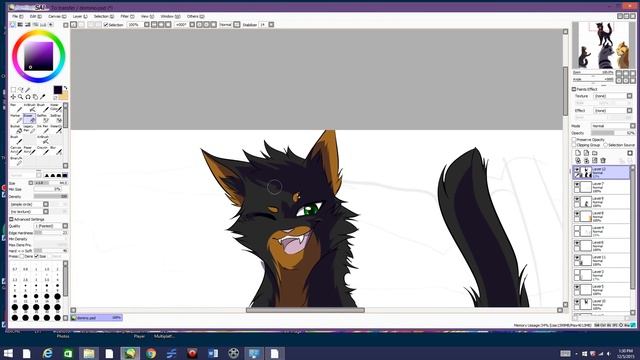Select the Eraser tool

coord(29,118)
